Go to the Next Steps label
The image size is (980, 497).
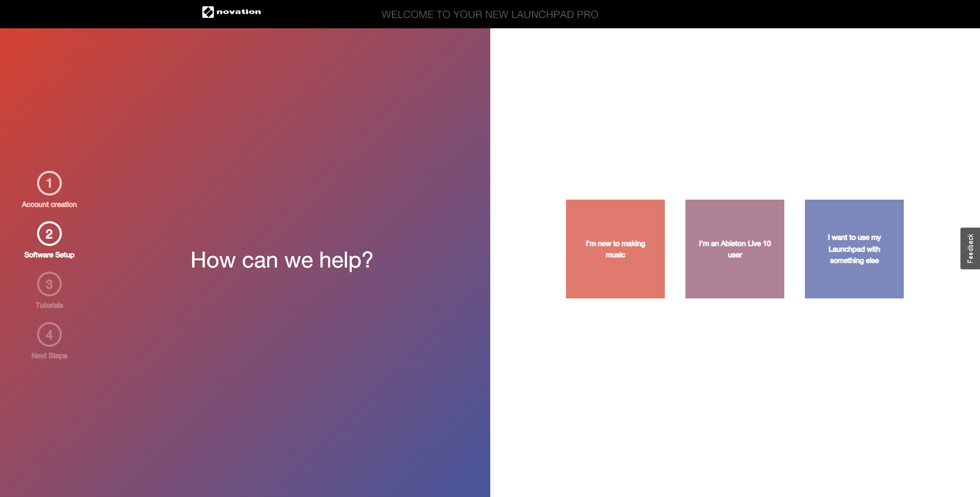49,356
